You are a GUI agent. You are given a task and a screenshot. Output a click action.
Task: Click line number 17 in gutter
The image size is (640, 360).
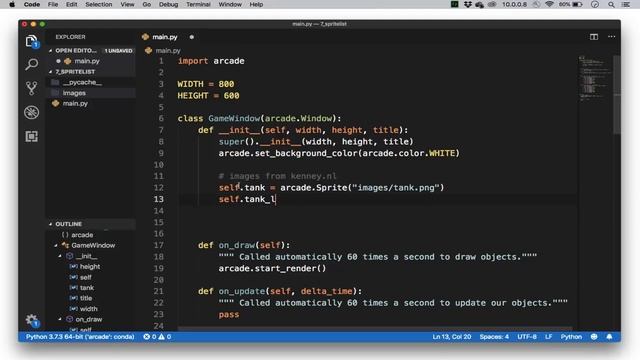(159, 245)
